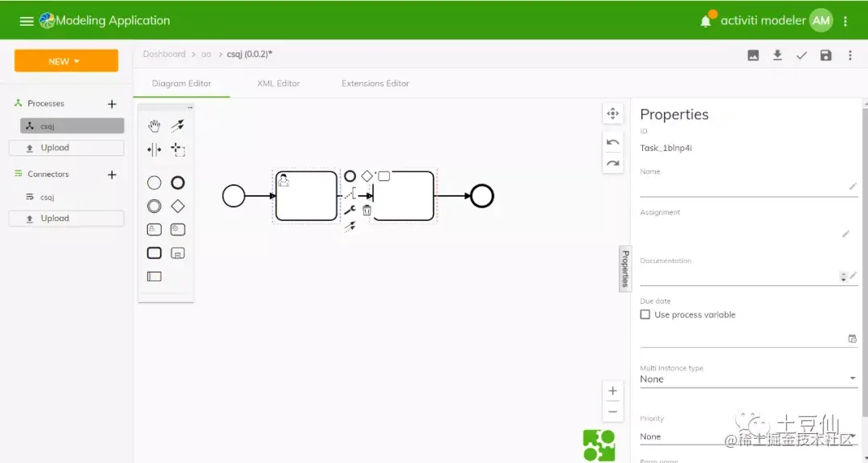Select start event from palette
Image resolution: width=868 pixels, height=463 pixels.
[154, 182]
